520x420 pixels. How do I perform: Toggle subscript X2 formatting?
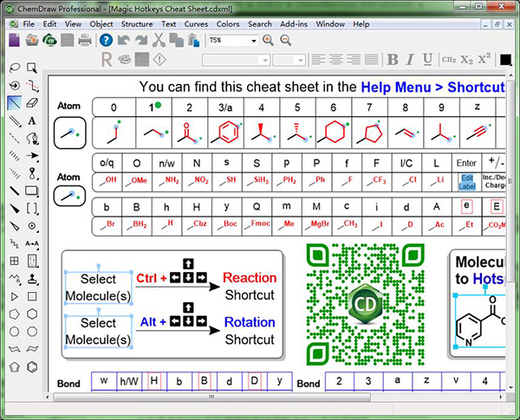click(466, 60)
